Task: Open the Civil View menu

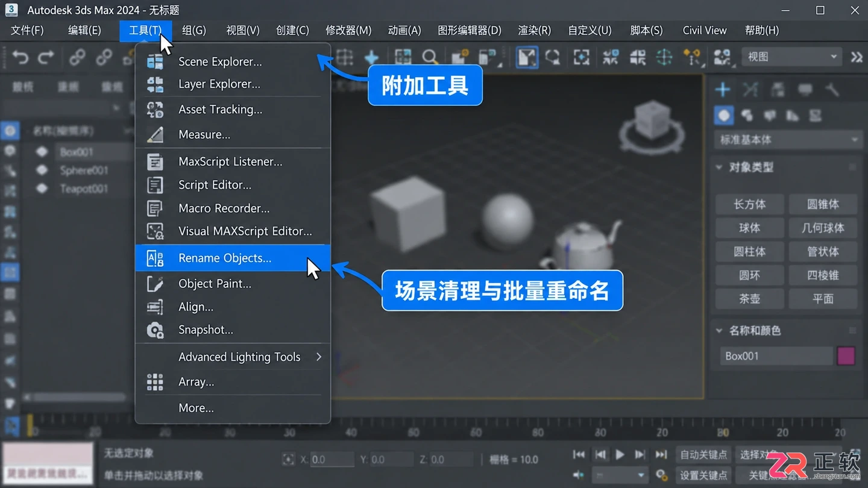Action: [705, 30]
